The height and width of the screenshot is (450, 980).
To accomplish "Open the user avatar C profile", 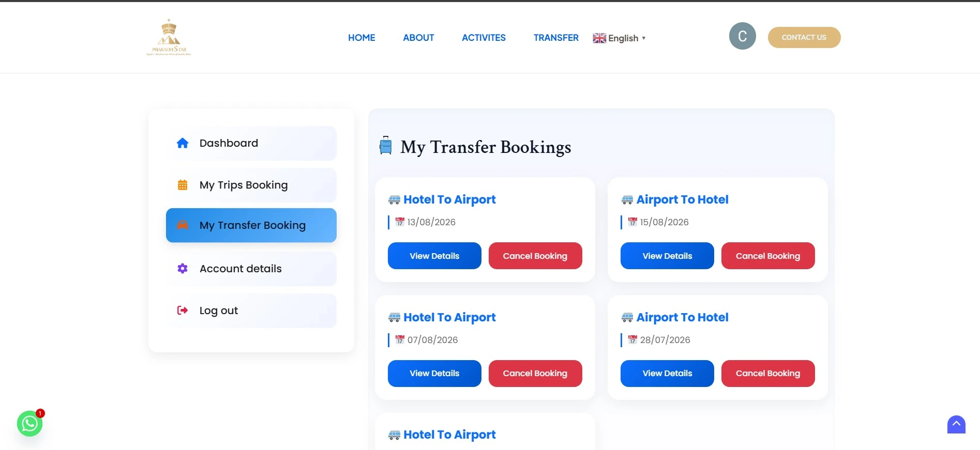I will click(x=742, y=36).
